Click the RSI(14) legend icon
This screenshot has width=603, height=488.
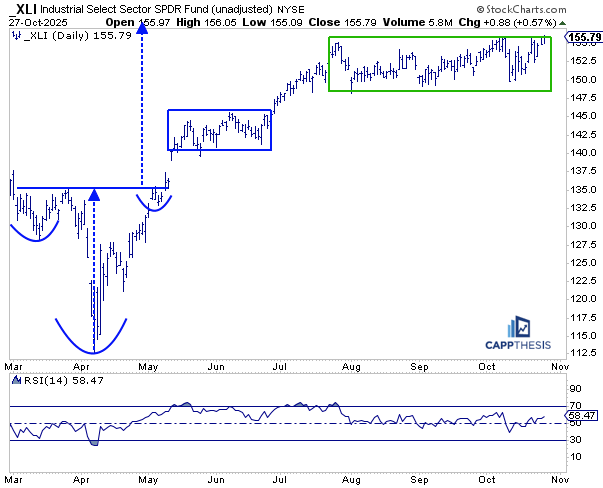[17, 380]
